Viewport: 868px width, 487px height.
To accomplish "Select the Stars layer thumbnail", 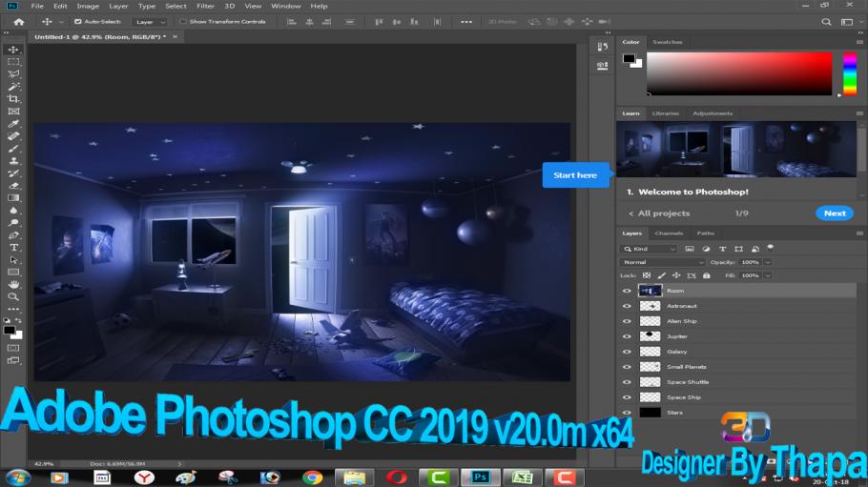I will coord(650,413).
